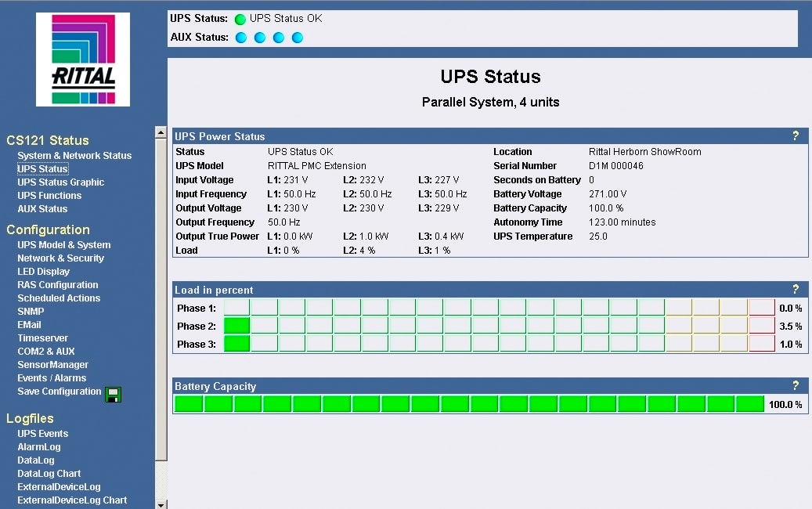Screen dimensions: 812x509
Task: Open UPS Events logfile
Action: click(x=42, y=433)
